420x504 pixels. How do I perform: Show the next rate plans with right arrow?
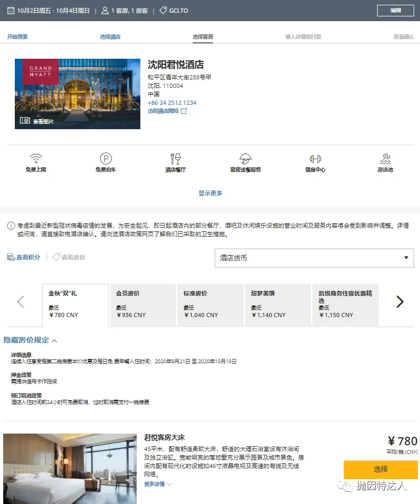pos(400,302)
